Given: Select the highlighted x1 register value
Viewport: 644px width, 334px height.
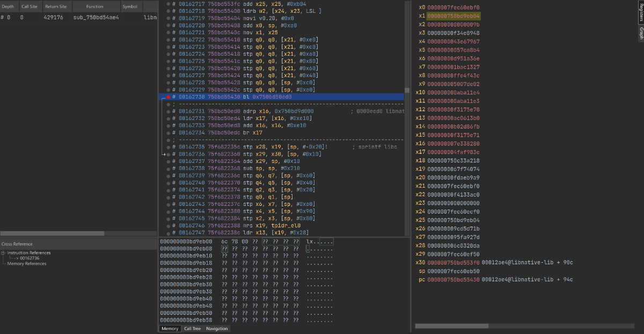Looking at the screenshot, I should 453,16.
